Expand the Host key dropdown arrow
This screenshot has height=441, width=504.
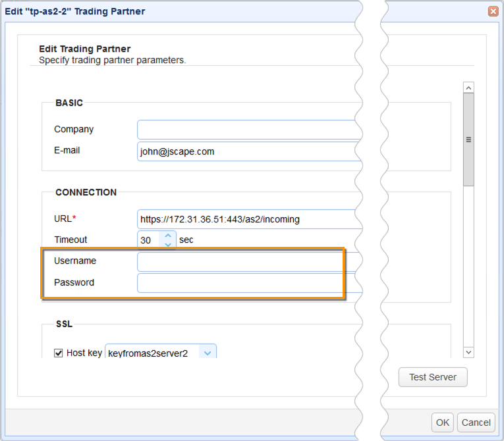[208, 353]
